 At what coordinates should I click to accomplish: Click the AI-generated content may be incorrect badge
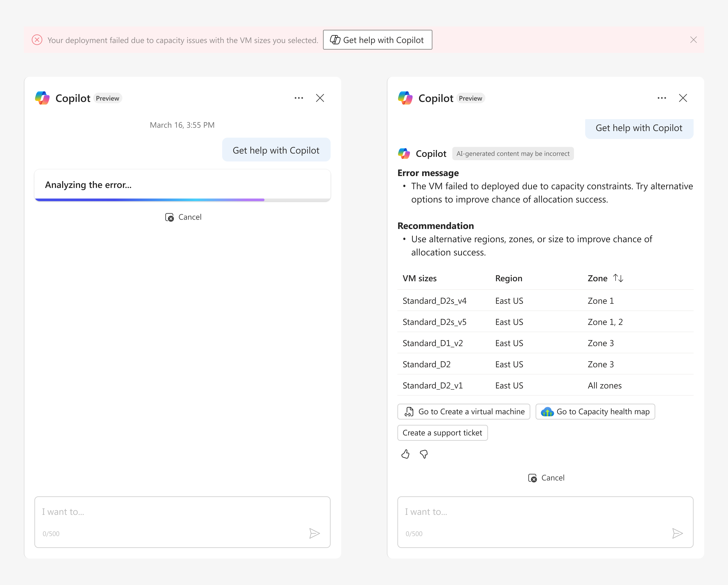[513, 154]
